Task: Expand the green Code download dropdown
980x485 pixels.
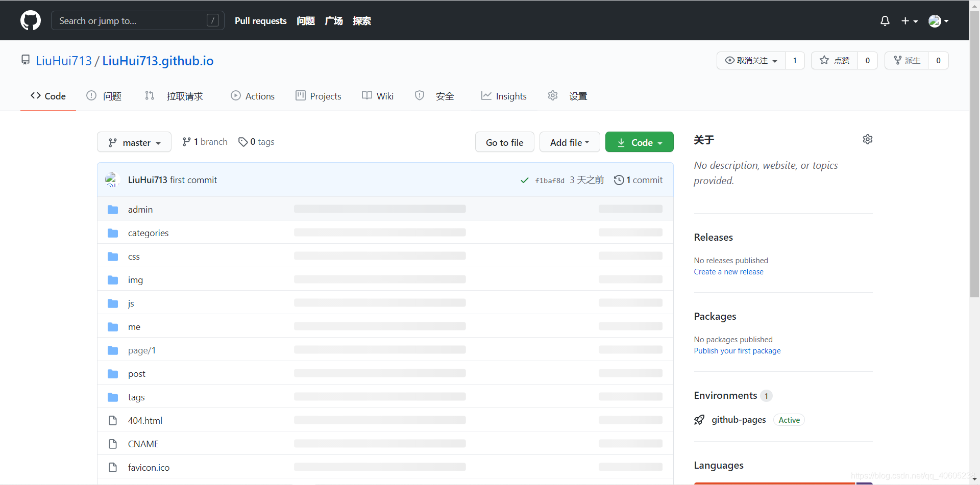Action: 639,142
